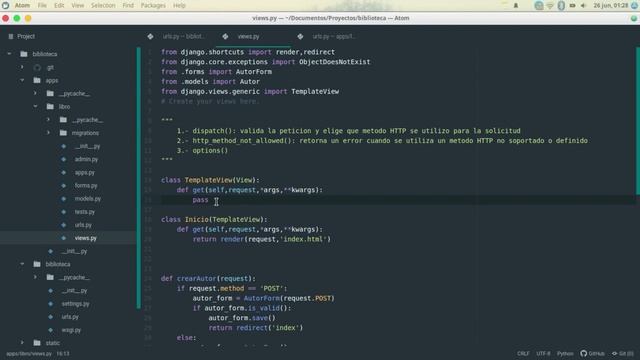640x360 pixels.
Task: Click the Python icon beside wsgi.py
Action: [x=50, y=330]
